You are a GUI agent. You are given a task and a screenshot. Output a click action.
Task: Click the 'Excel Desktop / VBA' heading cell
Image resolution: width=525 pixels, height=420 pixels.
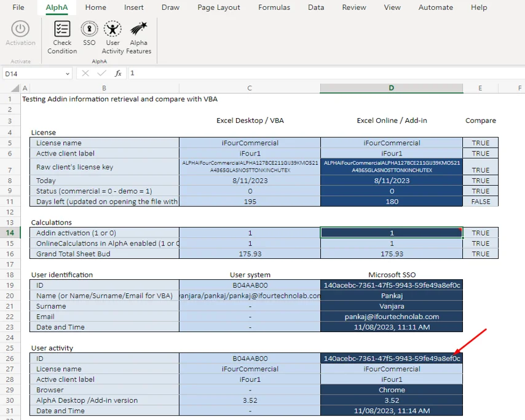[250, 121]
